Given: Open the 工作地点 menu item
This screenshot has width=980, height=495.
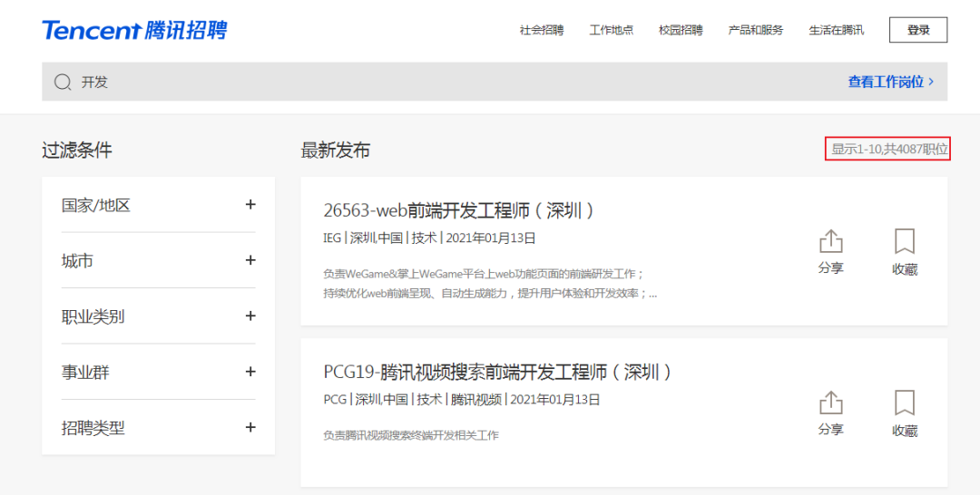Looking at the screenshot, I should (x=612, y=30).
